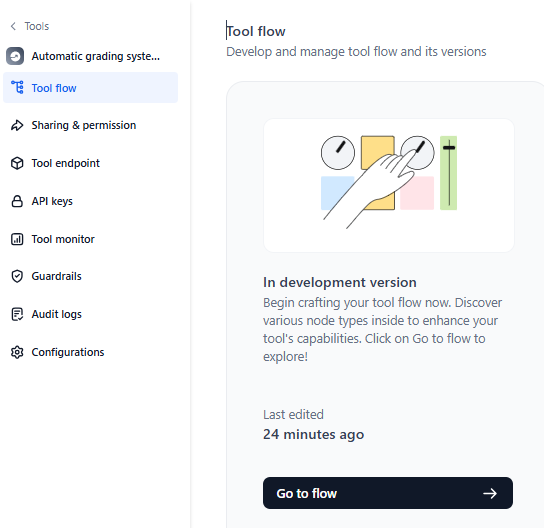This screenshot has height=528, width=544.
Task: Click the Go to flow button
Action: (388, 493)
